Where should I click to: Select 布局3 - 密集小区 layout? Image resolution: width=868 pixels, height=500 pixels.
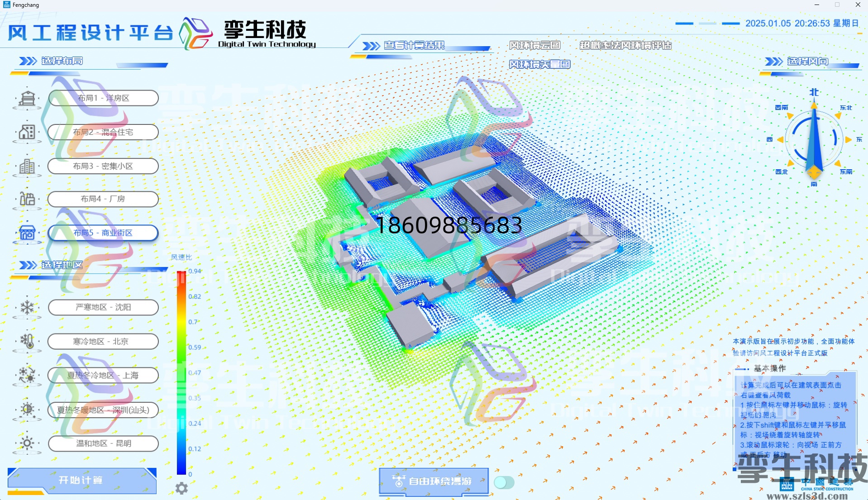pyautogui.click(x=103, y=166)
